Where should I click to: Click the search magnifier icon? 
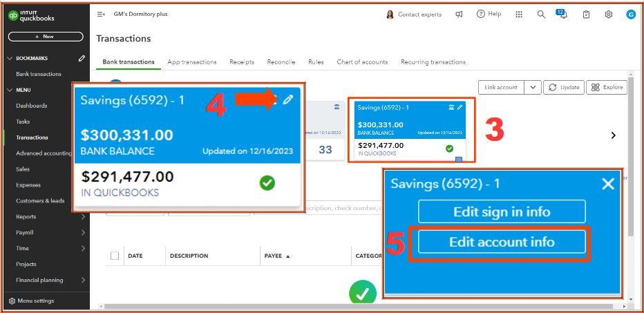click(541, 15)
